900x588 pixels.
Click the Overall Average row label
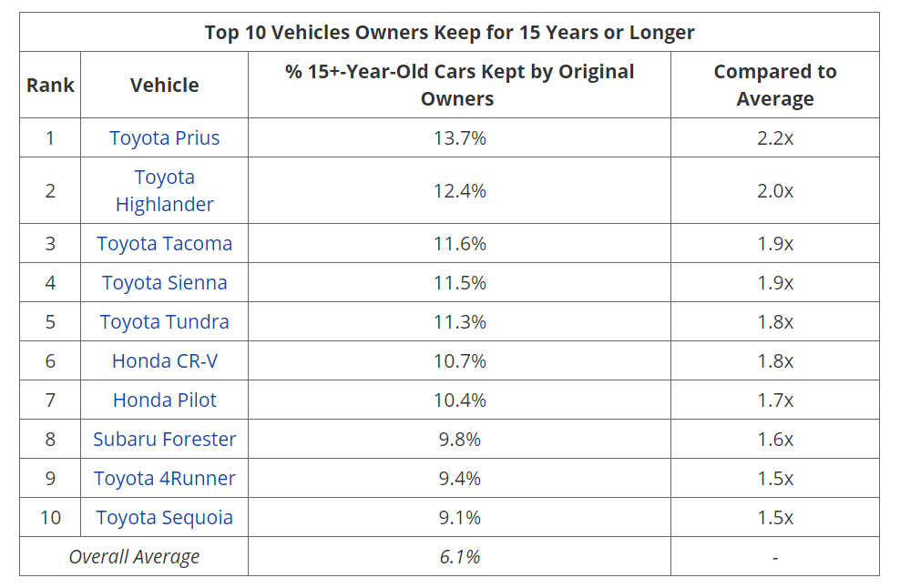click(x=134, y=557)
